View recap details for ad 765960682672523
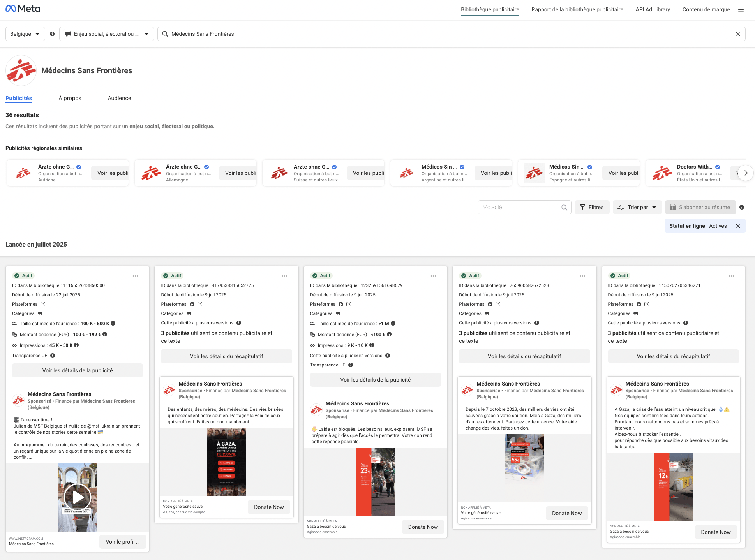 tap(524, 356)
